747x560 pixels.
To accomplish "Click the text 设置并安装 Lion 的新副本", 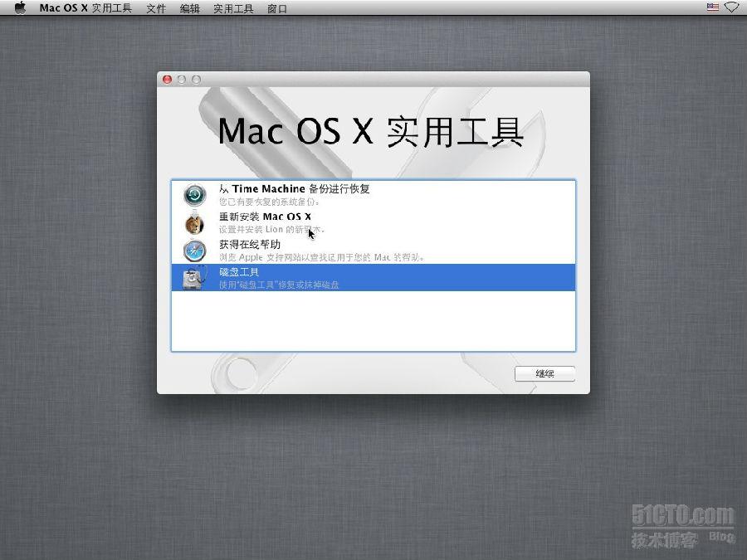I will (x=271, y=230).
